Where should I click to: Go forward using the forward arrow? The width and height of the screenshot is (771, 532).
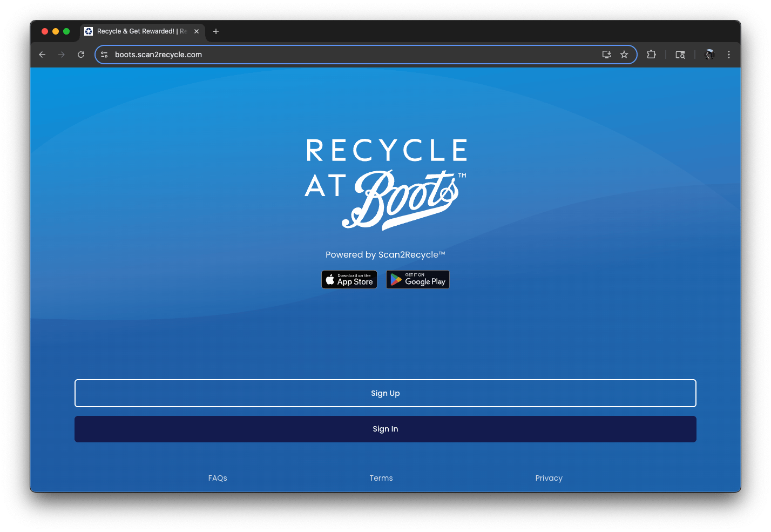pyautogui.click(x=62, y=55)
